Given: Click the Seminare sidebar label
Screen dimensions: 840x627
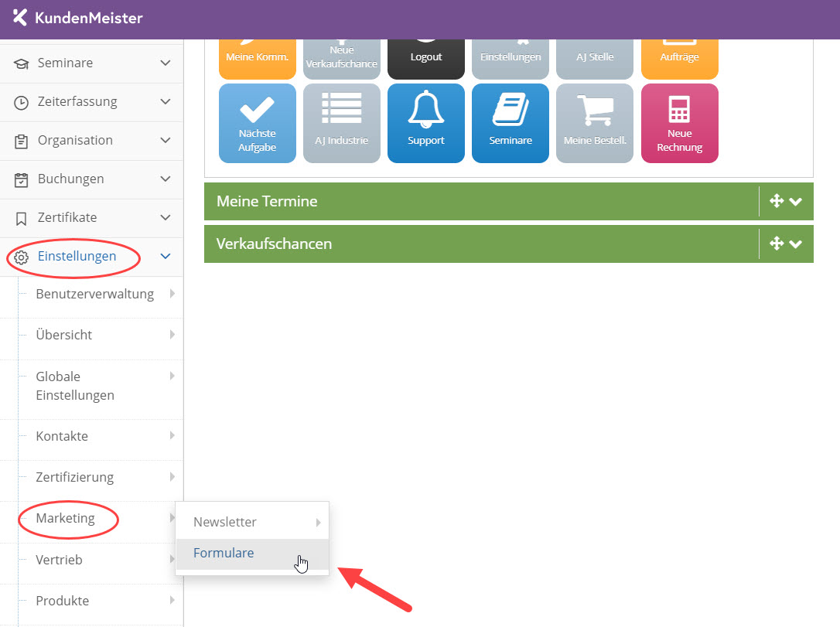Looking at the screenshot, I should (65, 63).
